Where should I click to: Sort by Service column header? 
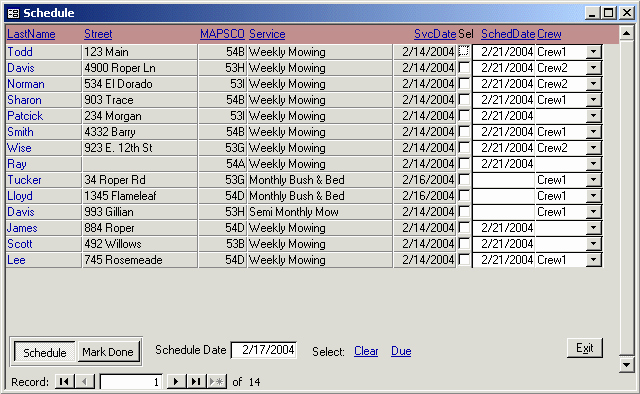tap(267, 34)
